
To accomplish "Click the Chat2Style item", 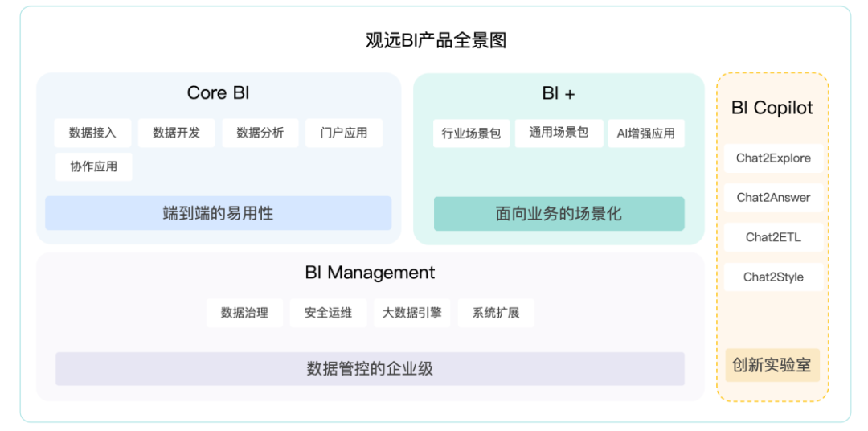I will [773, 277].
